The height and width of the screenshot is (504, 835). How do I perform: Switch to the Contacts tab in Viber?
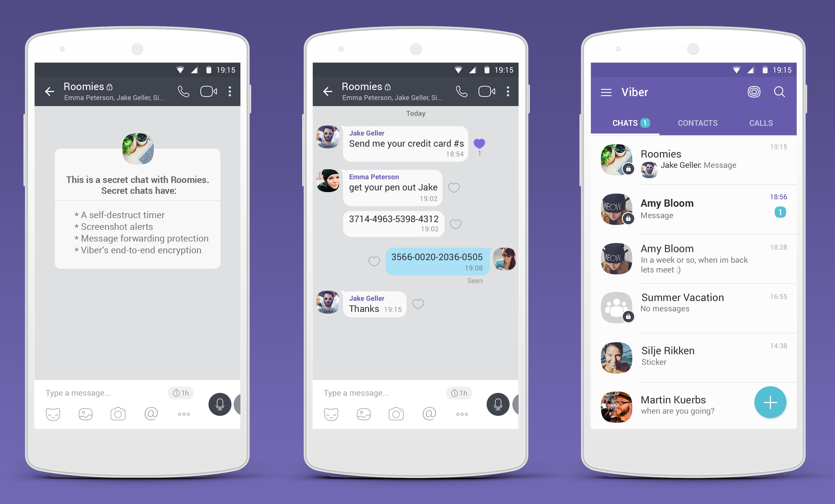click(x=697, y=123)
